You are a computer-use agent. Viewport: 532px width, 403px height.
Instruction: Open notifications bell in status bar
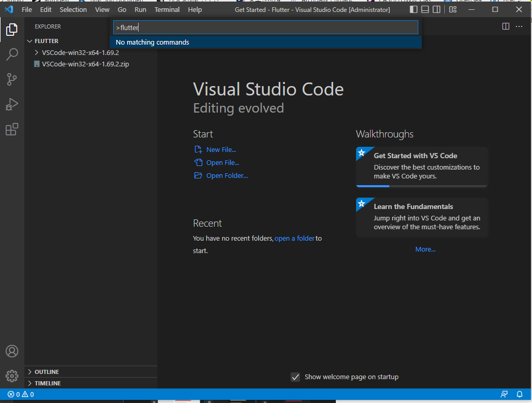(520, 394)
